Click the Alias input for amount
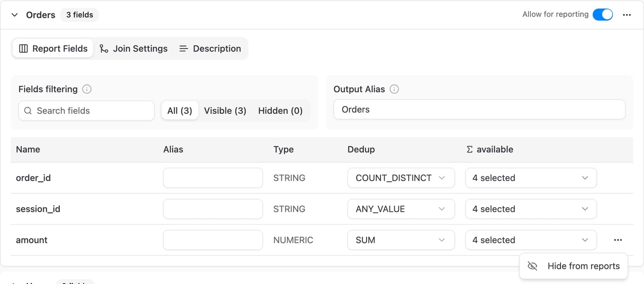This screenshot has height=284, width=644. coord(213,240)
